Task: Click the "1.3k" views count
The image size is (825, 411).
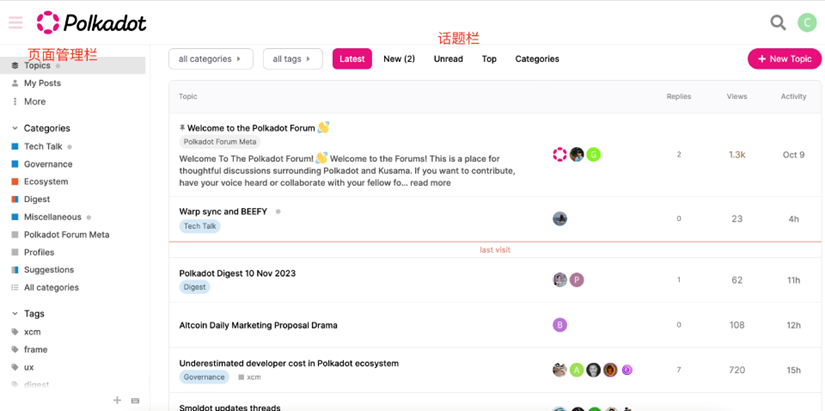Action: point(737,155)
